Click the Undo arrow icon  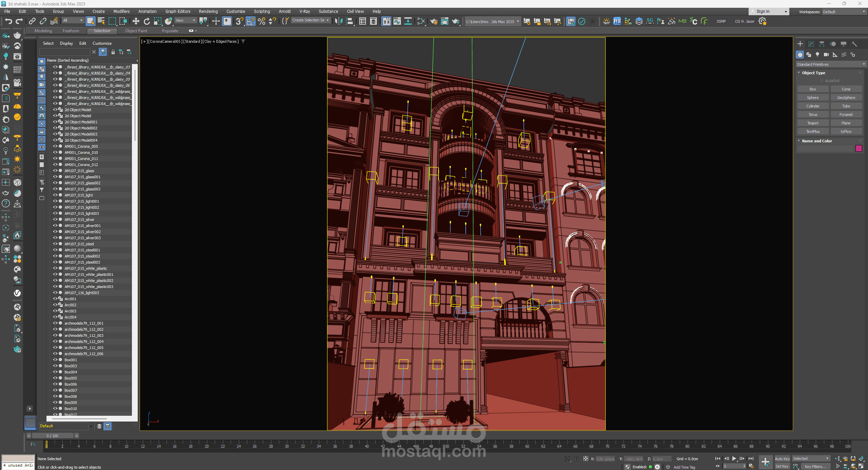[8, 21]
